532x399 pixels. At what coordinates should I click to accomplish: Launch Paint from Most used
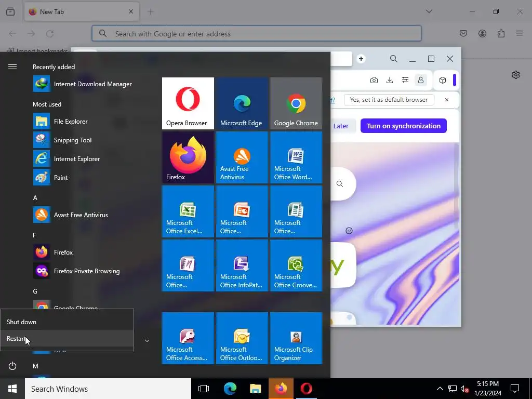[91, 178]
